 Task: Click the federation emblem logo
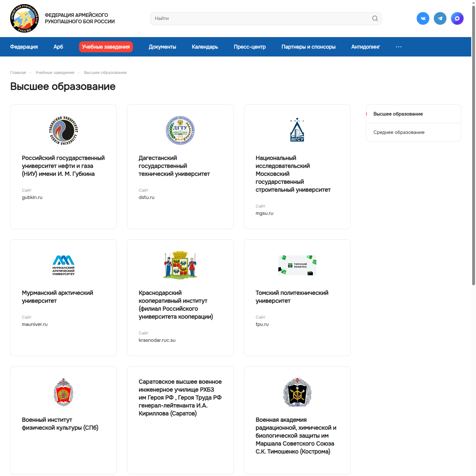(24, 18)
